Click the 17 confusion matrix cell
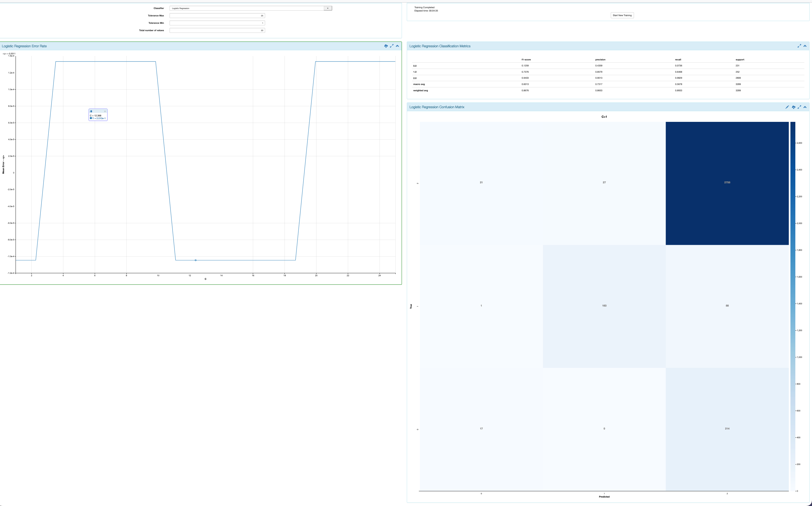Screen dimensions: 812x506 481,429
